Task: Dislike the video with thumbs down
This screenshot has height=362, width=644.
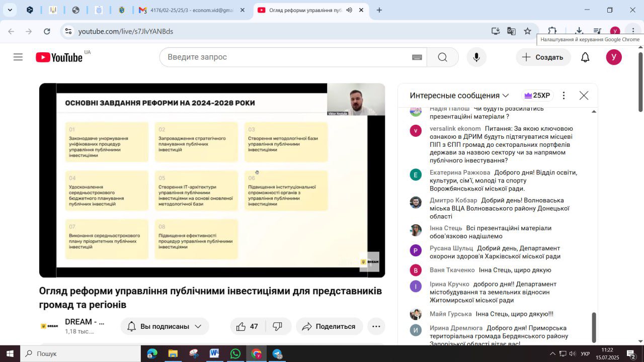Action: (x=277, y=326)
